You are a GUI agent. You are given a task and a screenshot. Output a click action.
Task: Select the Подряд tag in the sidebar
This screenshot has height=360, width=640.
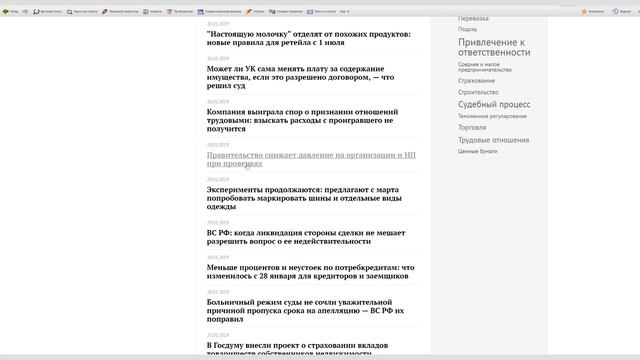click(x=467, y=29)
